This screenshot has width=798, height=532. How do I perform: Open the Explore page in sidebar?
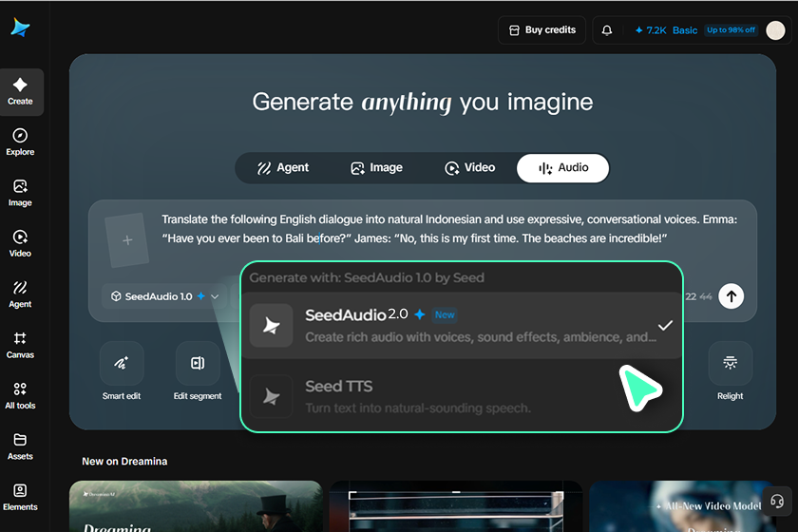point(20,142)
